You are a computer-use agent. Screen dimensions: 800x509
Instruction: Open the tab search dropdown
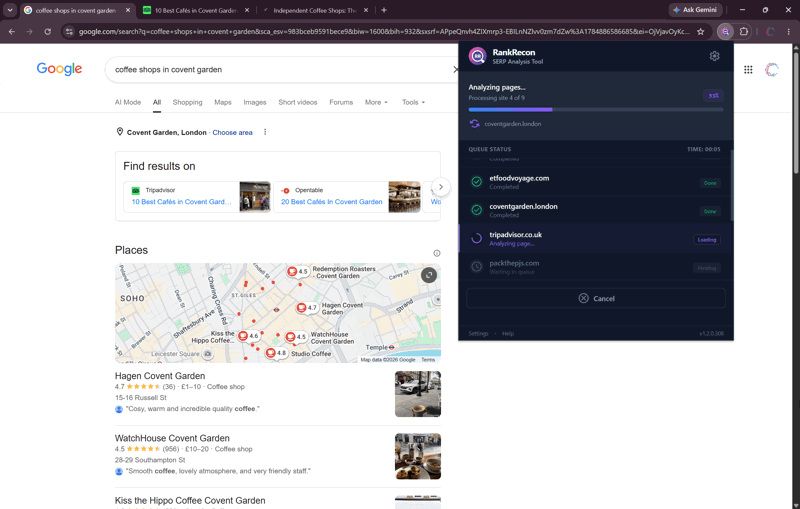pyautogui.click(x=10, y=10)
